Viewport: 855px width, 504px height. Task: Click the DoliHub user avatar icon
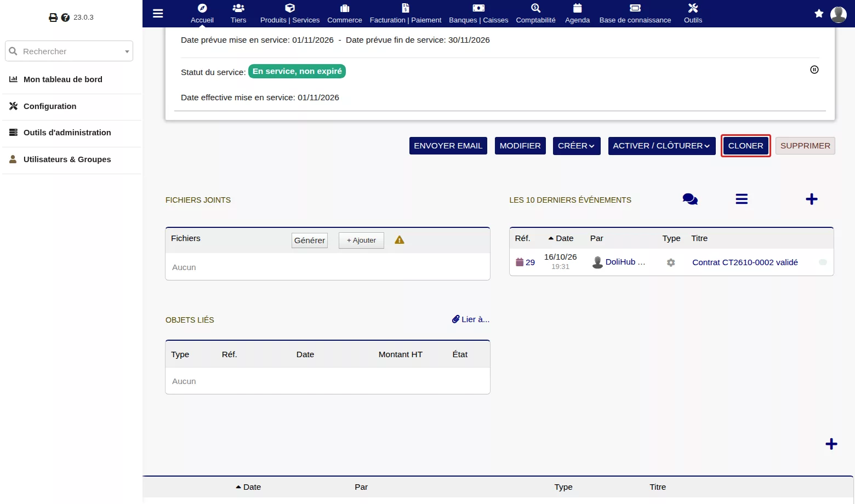coord(597,262)
